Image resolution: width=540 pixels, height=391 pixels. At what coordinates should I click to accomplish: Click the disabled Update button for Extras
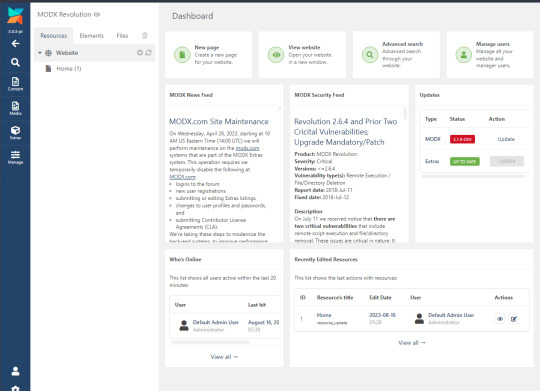point(507,161)
